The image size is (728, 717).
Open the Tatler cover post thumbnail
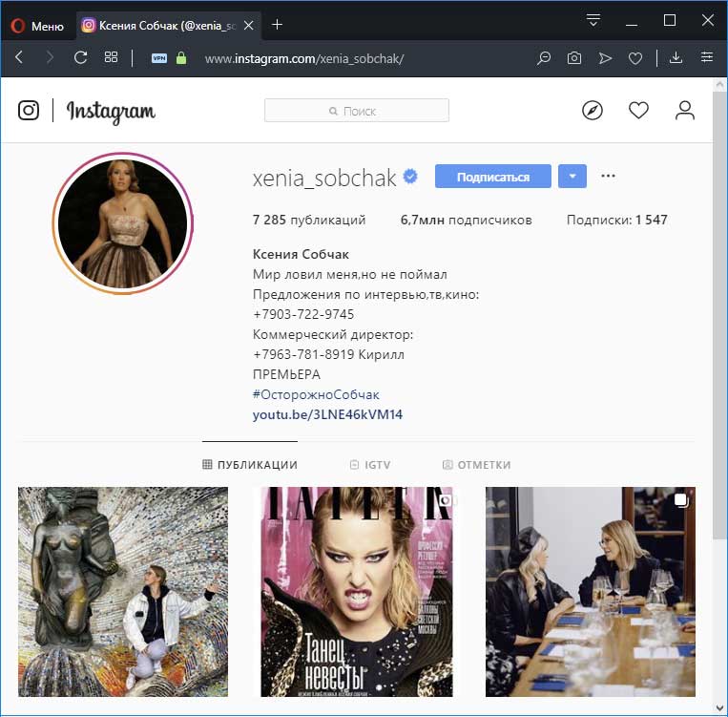click(x=357, y=592)
